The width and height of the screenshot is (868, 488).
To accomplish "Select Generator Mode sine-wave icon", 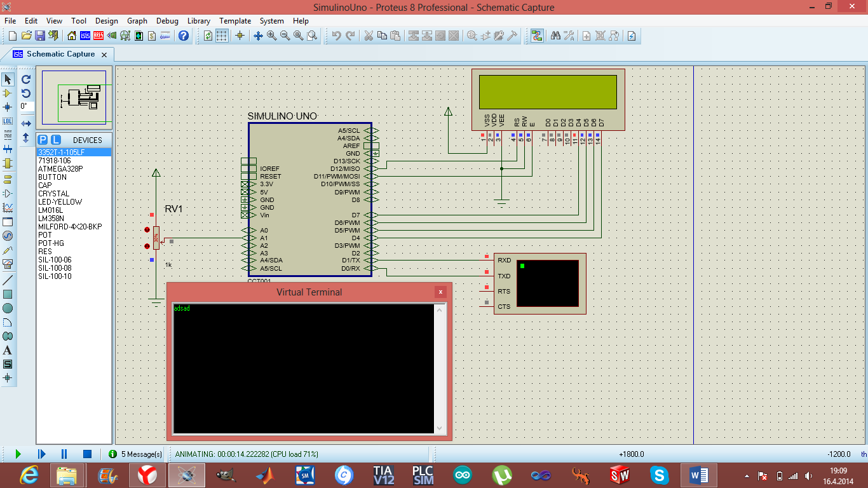I will tap(8, 236).
